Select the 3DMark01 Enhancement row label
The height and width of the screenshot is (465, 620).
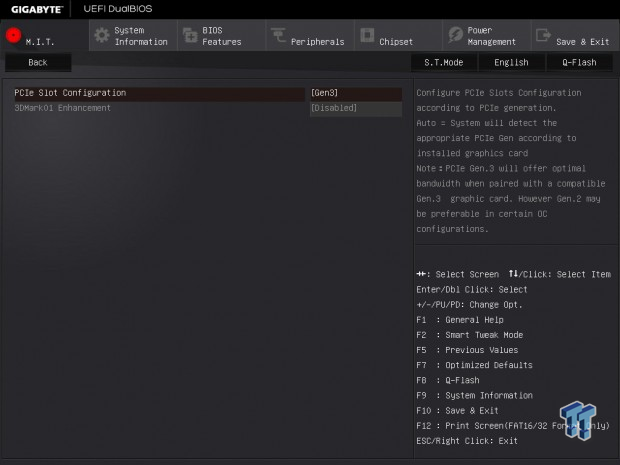62,108
